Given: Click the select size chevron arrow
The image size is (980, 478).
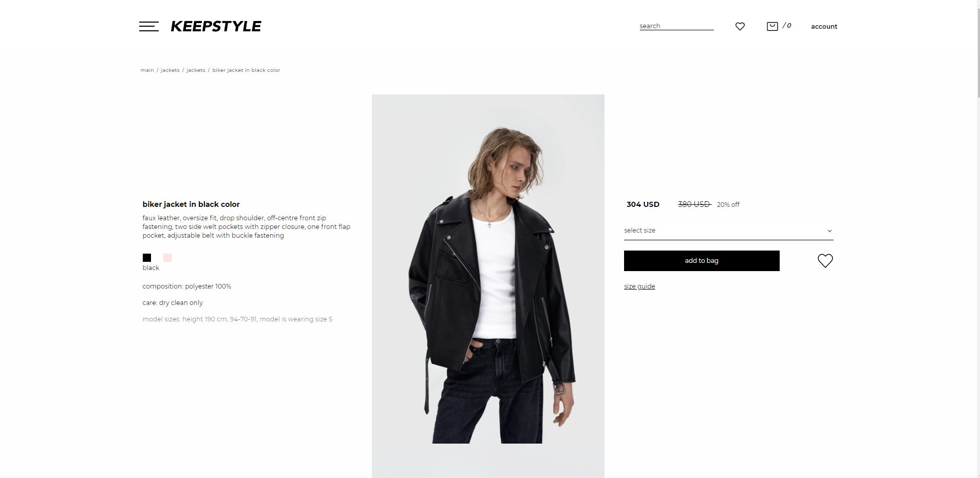Looking at the screenshot, I should tap(829, 231).
